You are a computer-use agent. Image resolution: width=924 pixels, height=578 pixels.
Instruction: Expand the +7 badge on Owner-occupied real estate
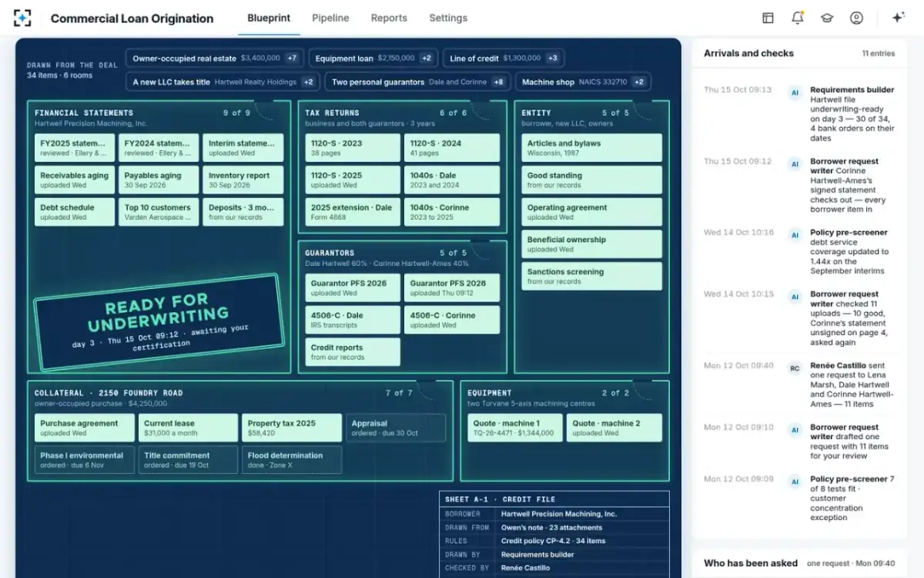point(292,58)
